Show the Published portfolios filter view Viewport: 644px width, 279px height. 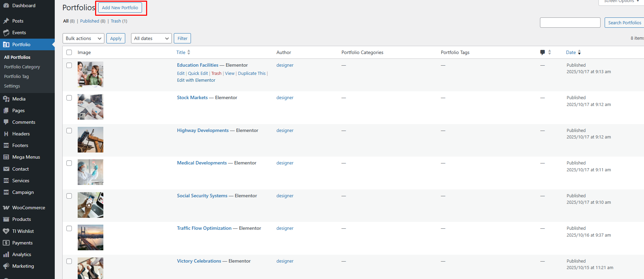[90, 21]
